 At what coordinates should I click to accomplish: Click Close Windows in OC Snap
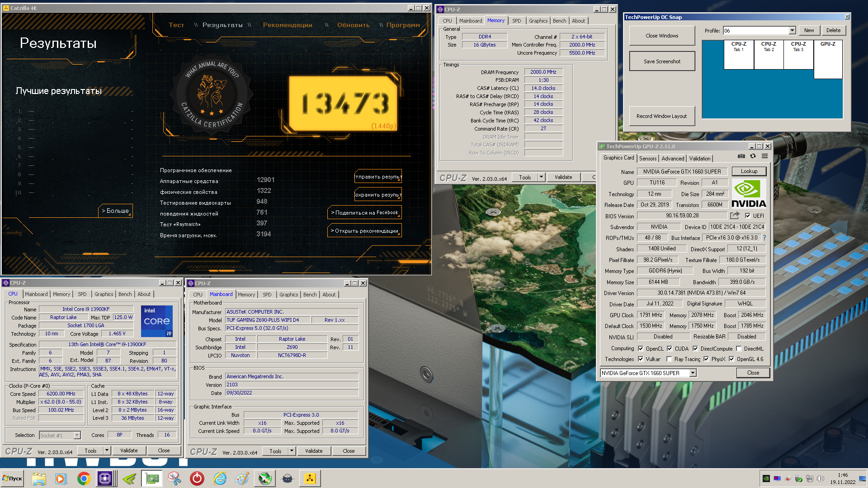click(662, 36)
